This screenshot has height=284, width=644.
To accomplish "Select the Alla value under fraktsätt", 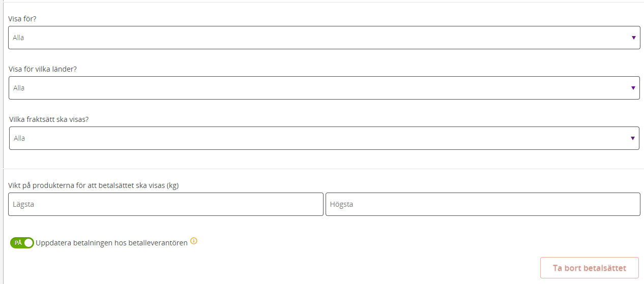I will [19, 138].
